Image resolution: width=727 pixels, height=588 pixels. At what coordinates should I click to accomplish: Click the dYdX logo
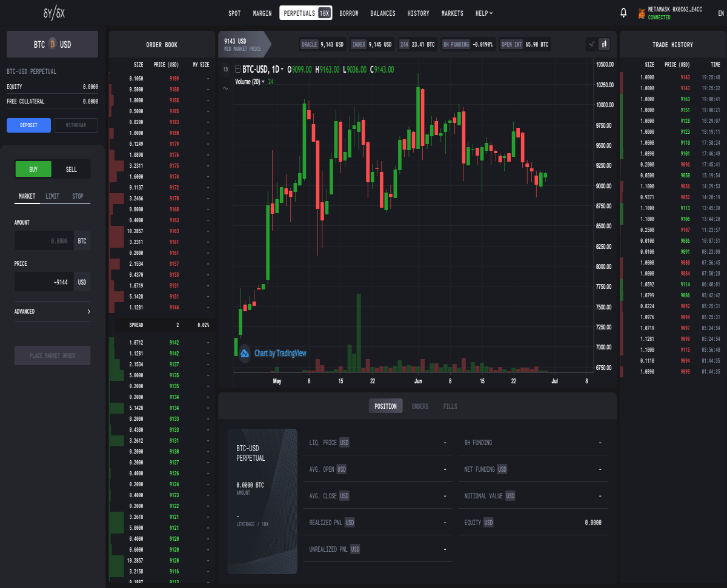pyautogui.click(x=54, y=13)
